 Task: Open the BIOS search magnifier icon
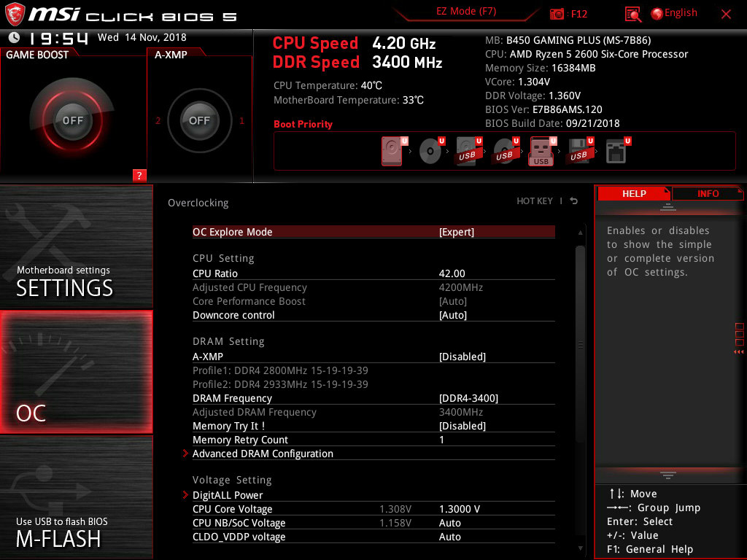pos(632,15)
